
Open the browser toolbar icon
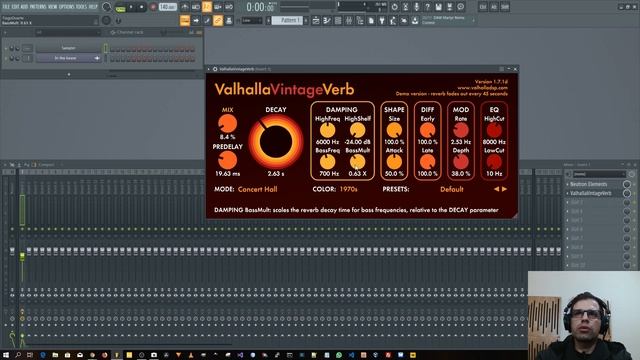click(x=360, y=20)
